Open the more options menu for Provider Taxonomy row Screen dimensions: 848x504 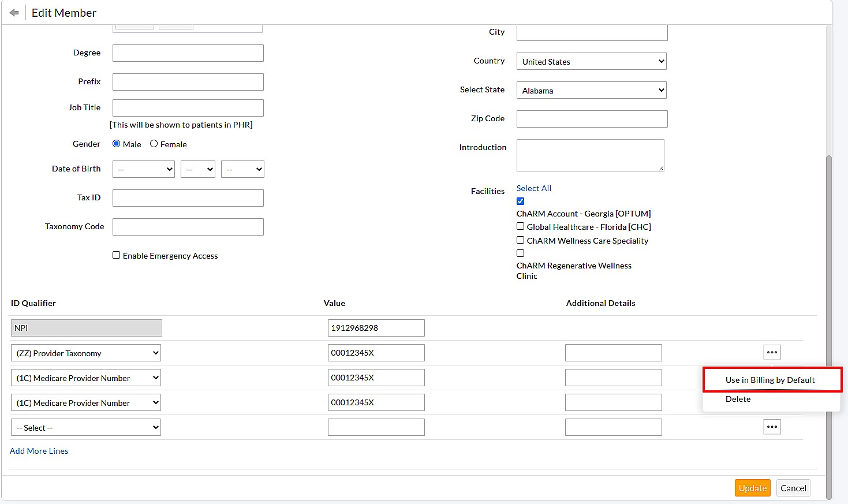772,352
